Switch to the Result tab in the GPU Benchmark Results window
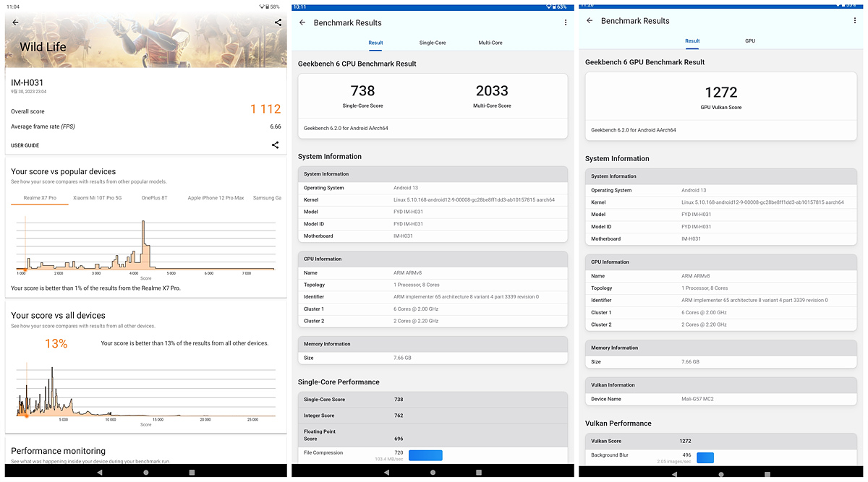 692,41
